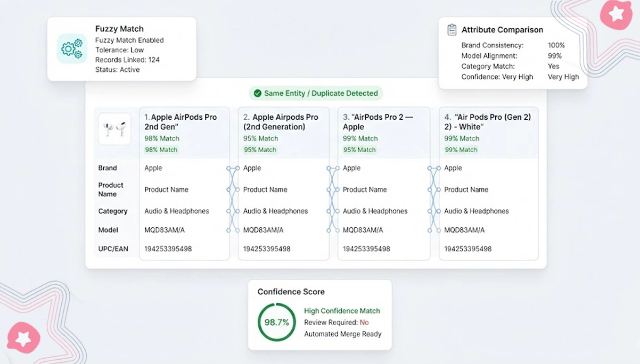Image resolution: width=640 pixels, height=364 pixels.
Task: Open the Attribute Comparison heading
Action: click(x=502, y=30)
